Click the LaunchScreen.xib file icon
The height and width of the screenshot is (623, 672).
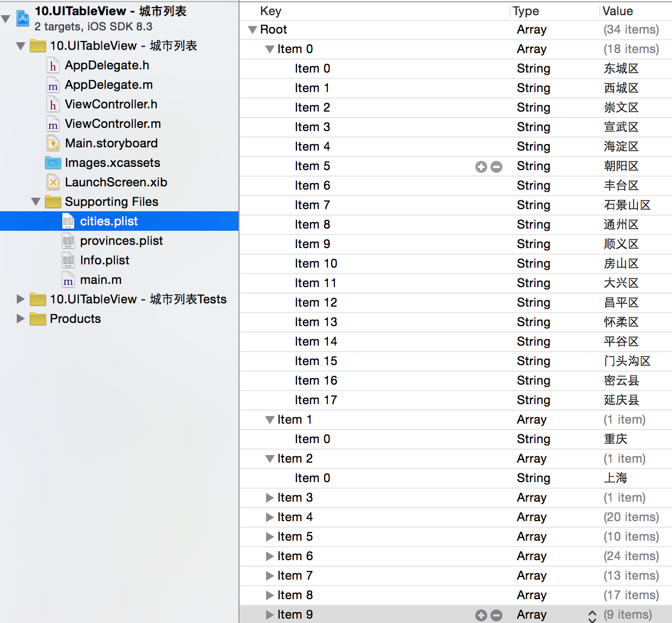tap(53, 183)
